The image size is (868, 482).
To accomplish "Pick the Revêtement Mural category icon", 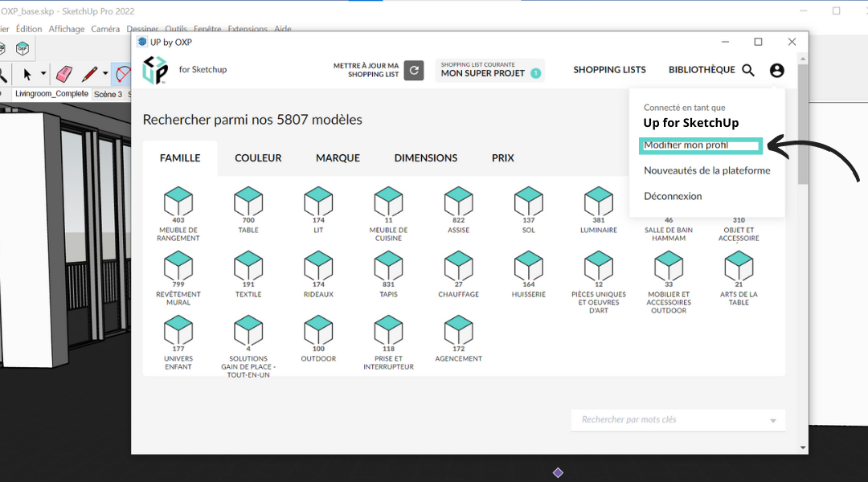I will (178, 266).
